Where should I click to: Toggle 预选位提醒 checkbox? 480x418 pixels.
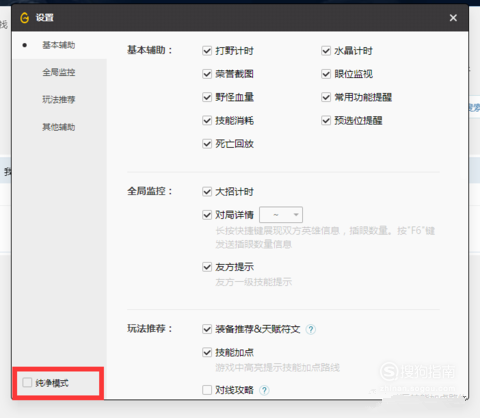(x=326, y=120)
